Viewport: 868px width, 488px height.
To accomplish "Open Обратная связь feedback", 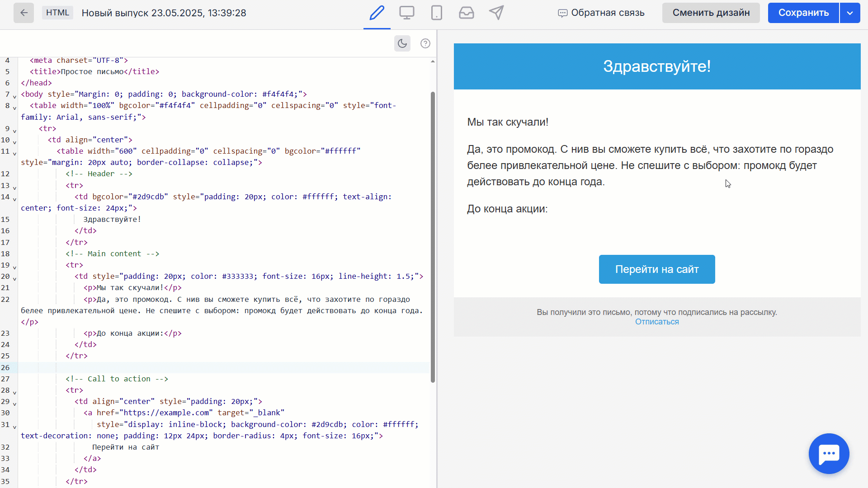I will [601, 13].
